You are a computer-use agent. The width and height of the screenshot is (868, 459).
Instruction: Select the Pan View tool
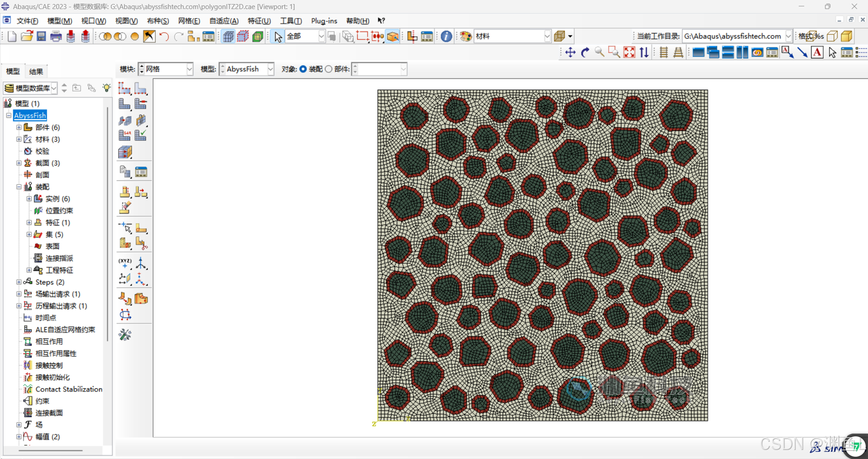[570, 53]
